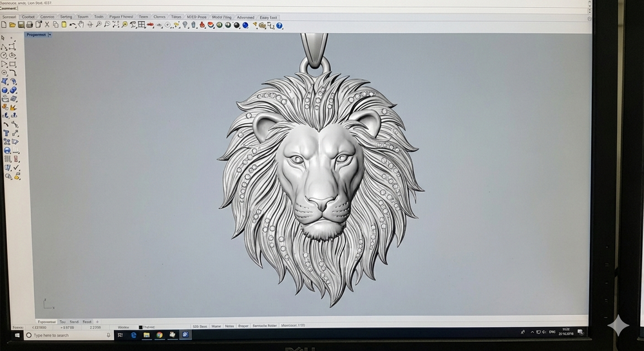Toggle the second status bar option after snap
The height and width of the screenshot is (351, 644).
[x=216, y=327]
